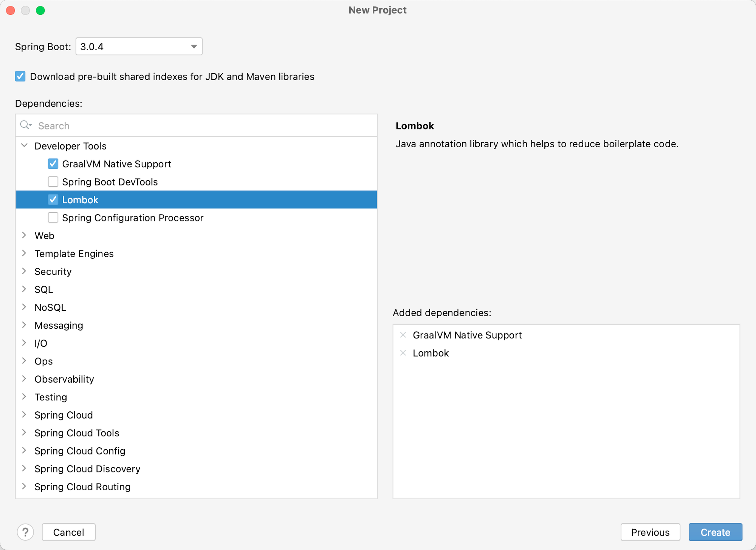
Task: Remove GraalVM Native Support via X icon
Action: coord(403,335)
